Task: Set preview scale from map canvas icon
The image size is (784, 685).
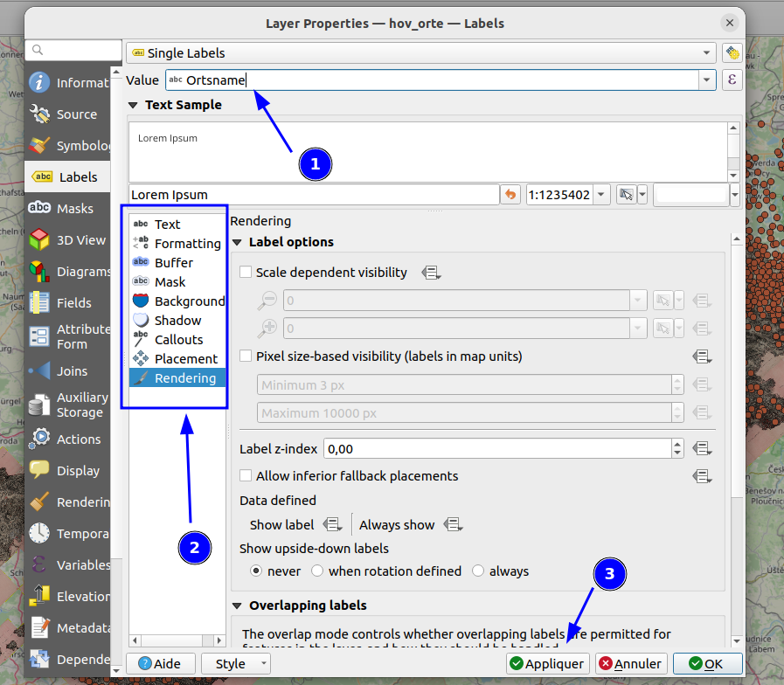Action: click(626, 195)
